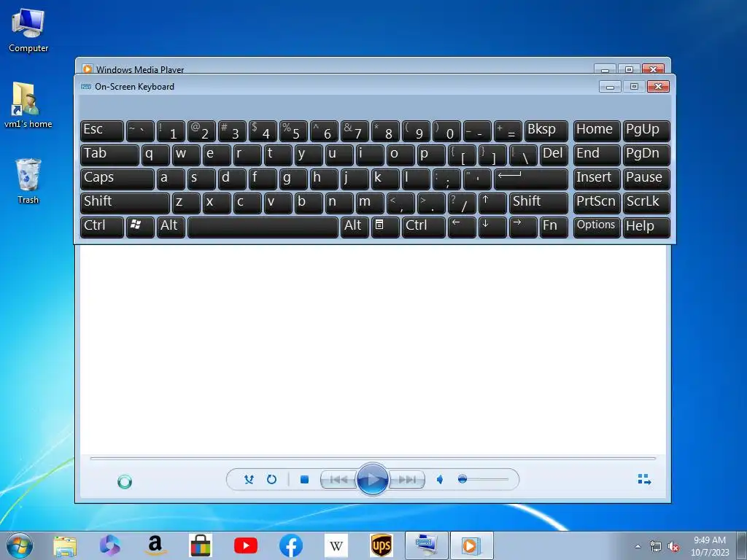Switch to Now Playing view icon
Image resolution: width=747 pixels, height=560 pixels.
(645, 479)
